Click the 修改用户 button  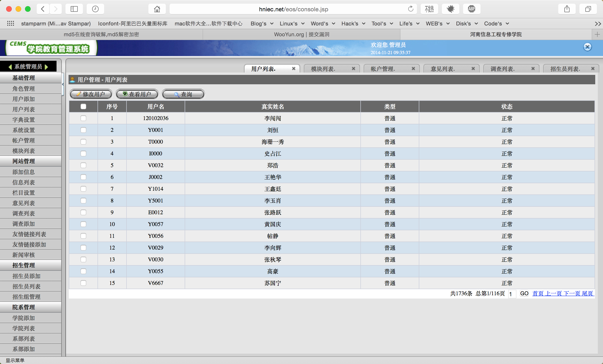[91, 94]
